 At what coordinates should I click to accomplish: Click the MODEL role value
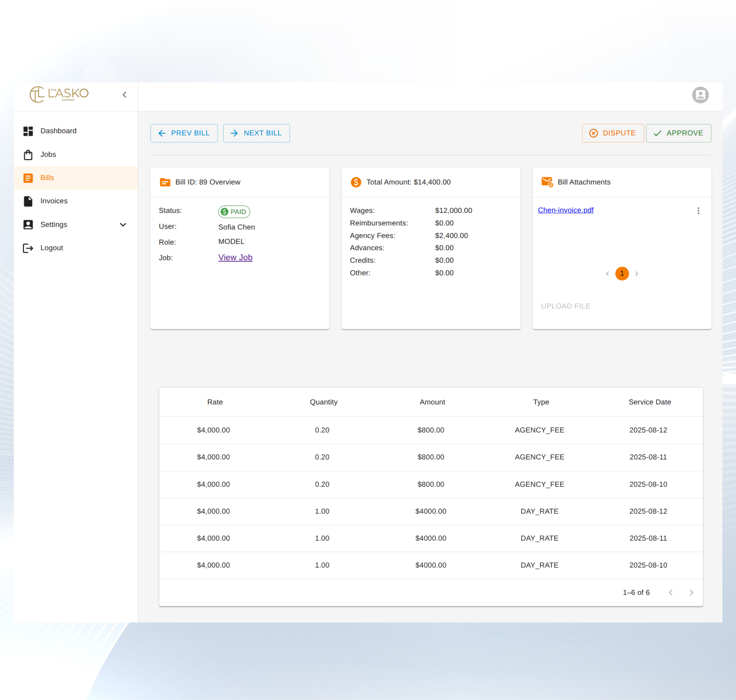[x=232, y=241]
